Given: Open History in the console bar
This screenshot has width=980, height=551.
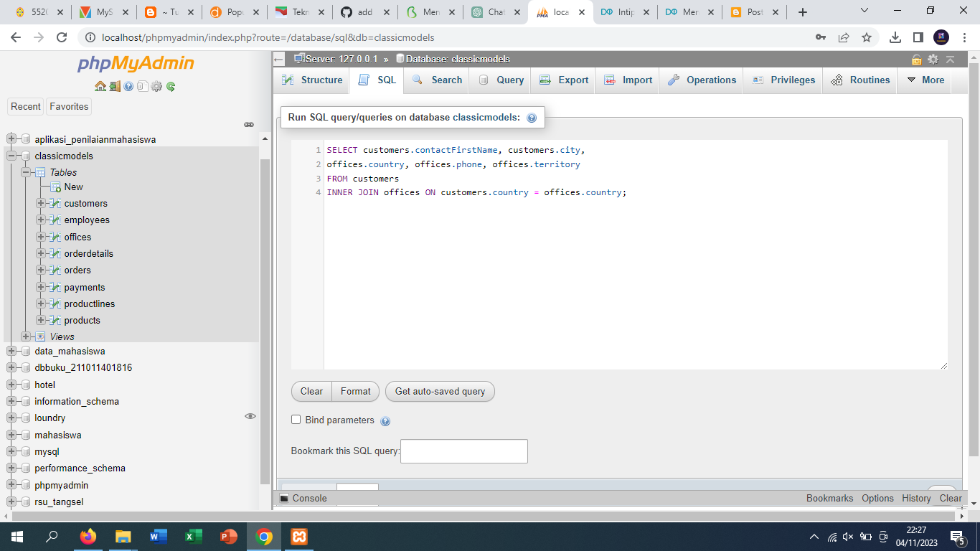Looking at the screenshot, I should (x=916, y=498).
